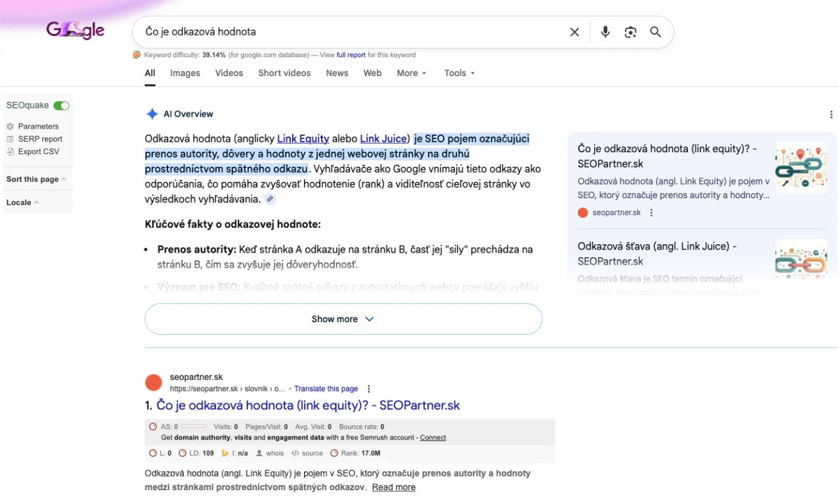Open the Link Equity link
This screenshot has height=504, width=839.
[x=303, y=138]
